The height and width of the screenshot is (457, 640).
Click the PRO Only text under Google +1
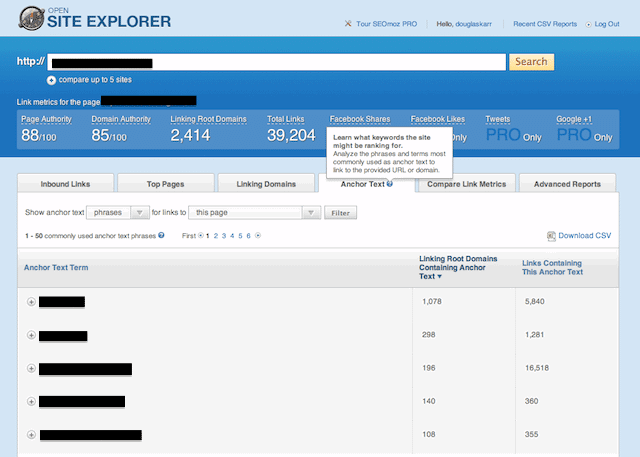(x=584, y=135)
